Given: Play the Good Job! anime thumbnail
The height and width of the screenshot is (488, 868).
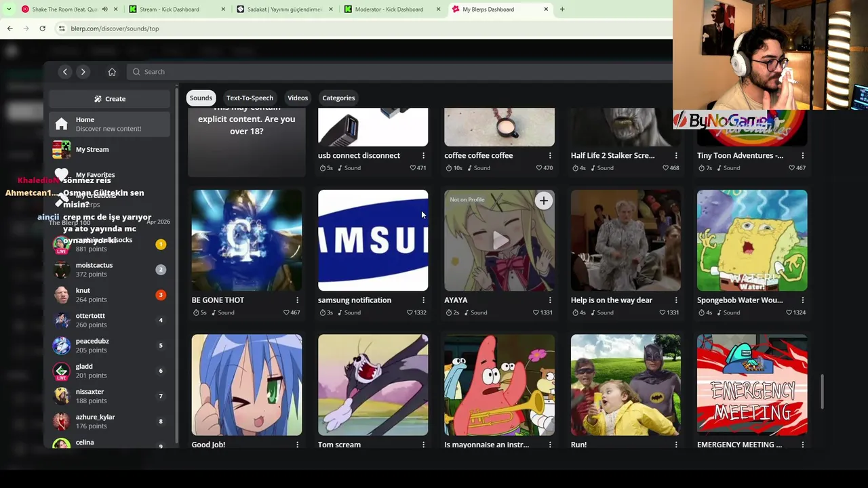Looking at the screenshot, I should (x=247, y=385).
